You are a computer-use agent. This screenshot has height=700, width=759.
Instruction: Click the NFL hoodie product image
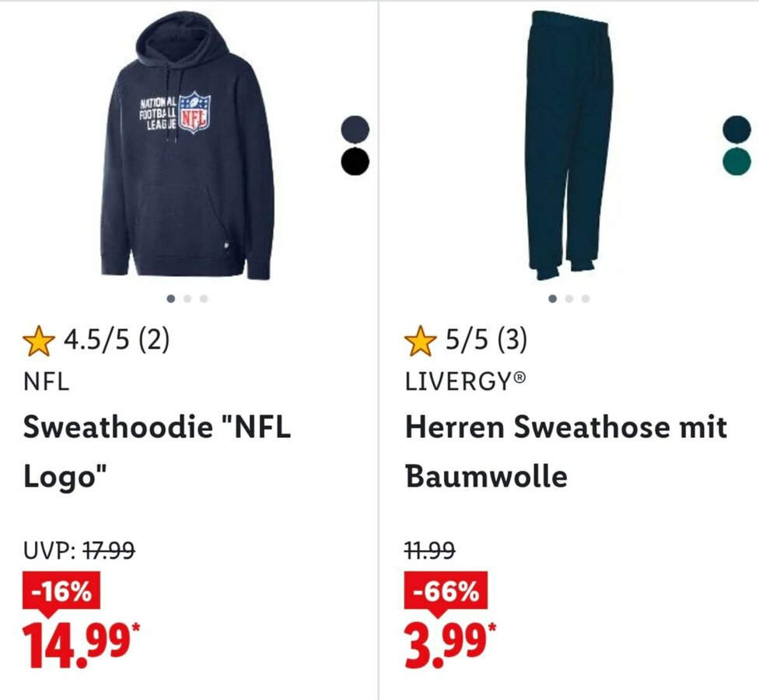(x=187, y=148)
